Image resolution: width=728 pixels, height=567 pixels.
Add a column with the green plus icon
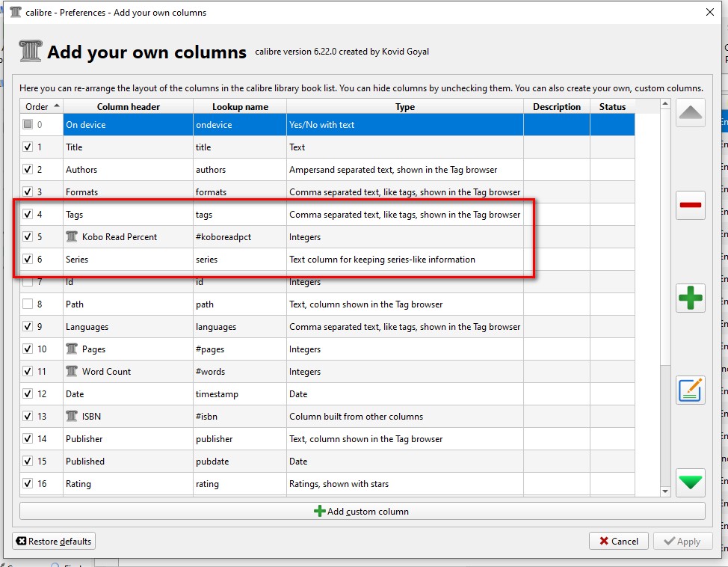click(690, 298)
